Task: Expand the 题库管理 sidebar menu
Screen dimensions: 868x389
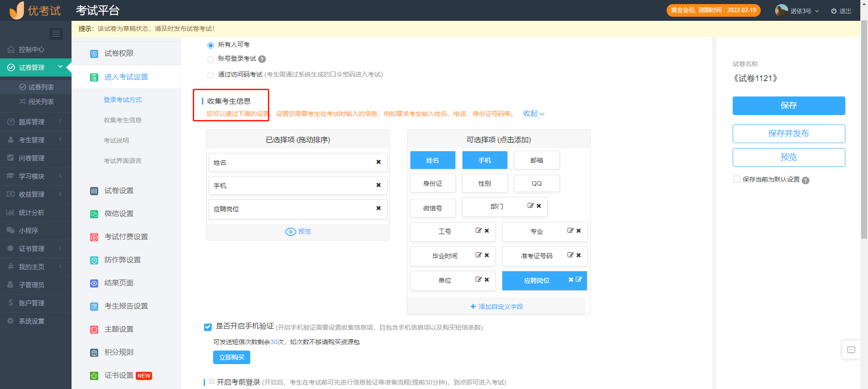Action: (x=36, y=122)
